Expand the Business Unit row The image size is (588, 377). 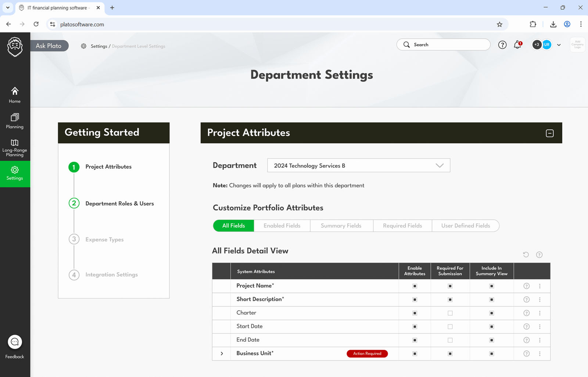222,353
